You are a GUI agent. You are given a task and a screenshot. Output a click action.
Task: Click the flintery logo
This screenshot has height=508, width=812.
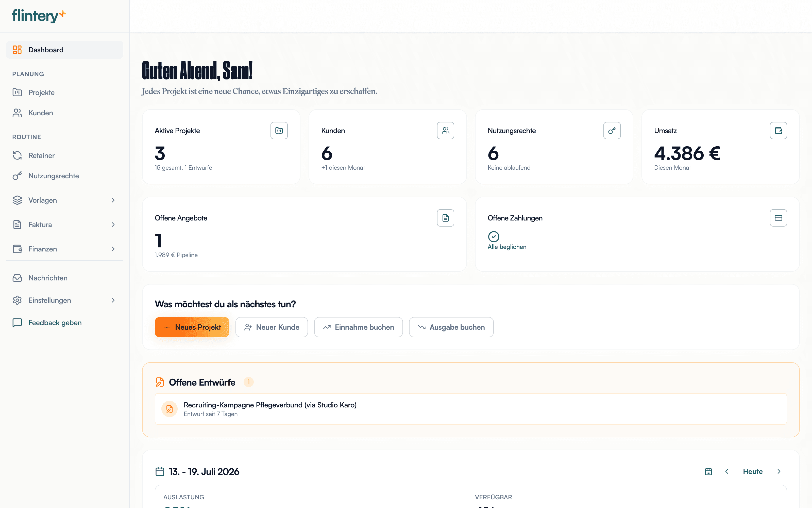tap(39, 16)
